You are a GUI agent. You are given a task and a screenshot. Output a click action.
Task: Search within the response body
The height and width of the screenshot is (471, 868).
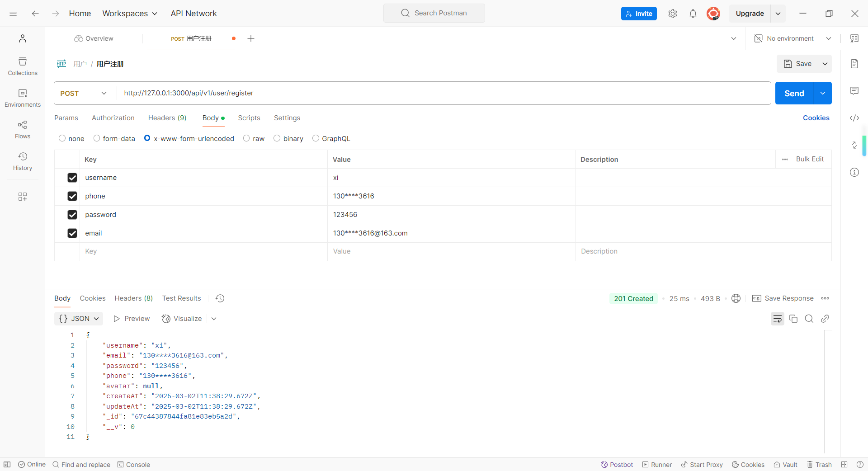click(x=809, y=319)
